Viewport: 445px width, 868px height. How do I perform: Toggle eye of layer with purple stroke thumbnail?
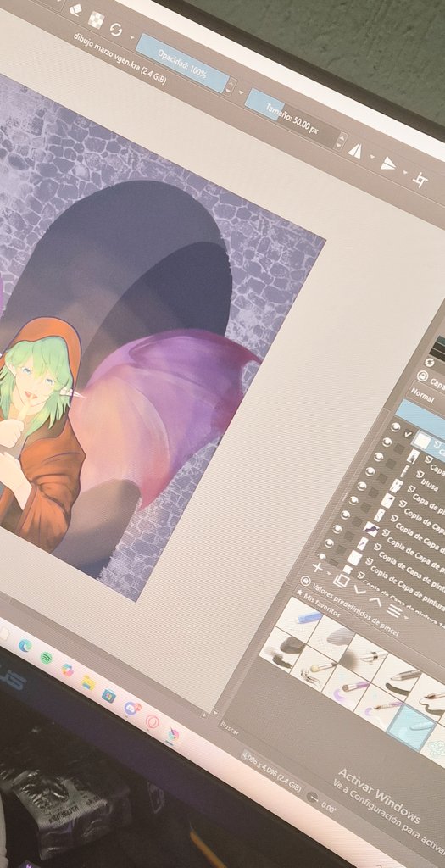pyautogui.click(x=345, y=515)
